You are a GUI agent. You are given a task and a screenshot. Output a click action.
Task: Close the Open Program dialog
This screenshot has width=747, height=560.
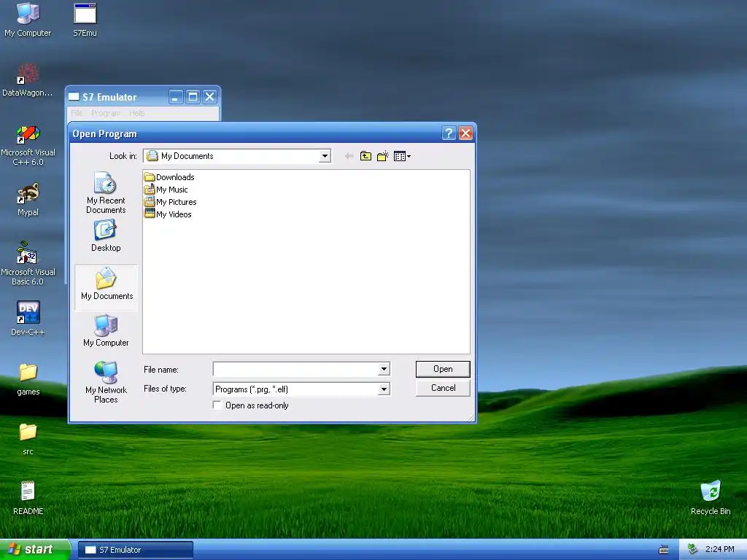pyautogui.click(x=465, y=133)
